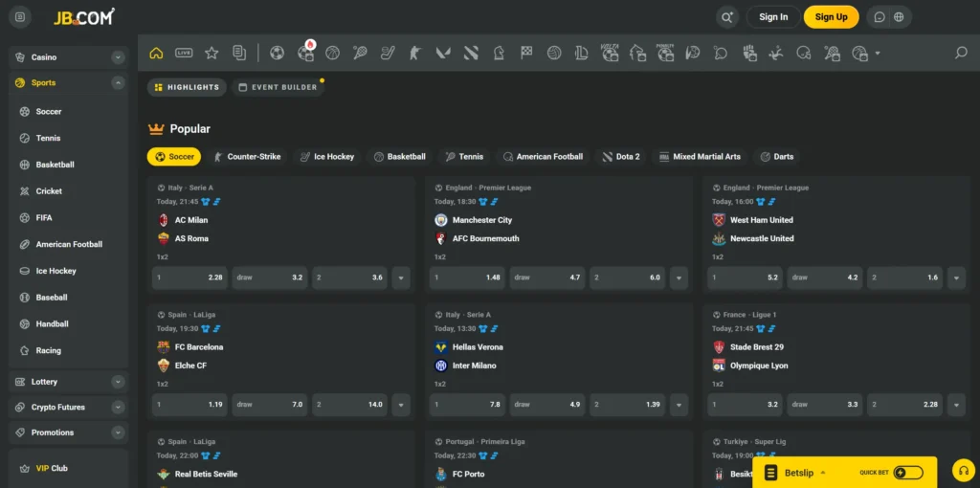This screenshot has width=980, height=488.
Task: Open the Live events icon
Action: pos(184,53)
